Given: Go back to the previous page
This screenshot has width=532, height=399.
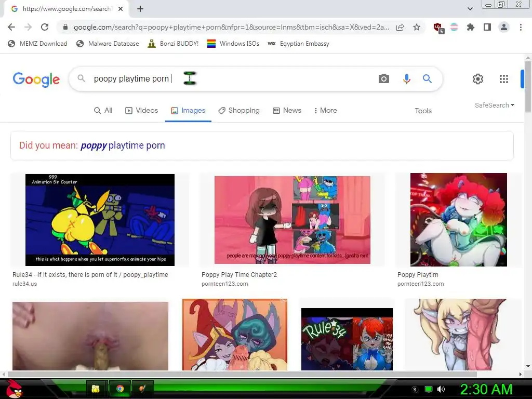Looking at the screenshot, I should pyautogui.click(x=11, y=27).
